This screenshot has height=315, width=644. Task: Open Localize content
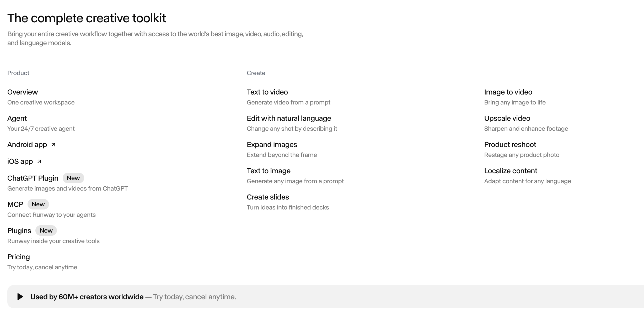point(511,171)
